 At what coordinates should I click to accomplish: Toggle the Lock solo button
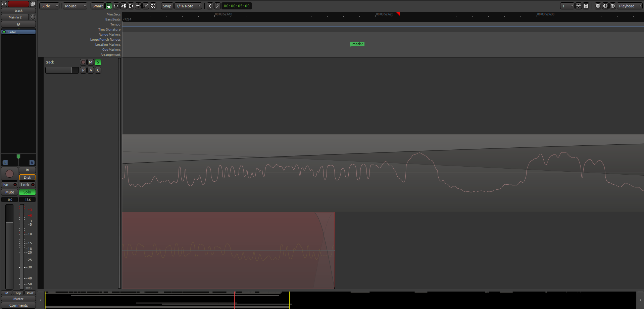[27, 185]
